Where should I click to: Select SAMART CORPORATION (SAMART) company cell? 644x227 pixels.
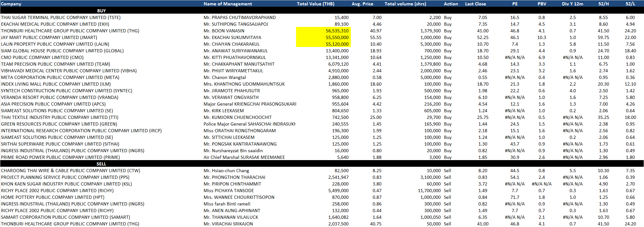pos(66,217)
